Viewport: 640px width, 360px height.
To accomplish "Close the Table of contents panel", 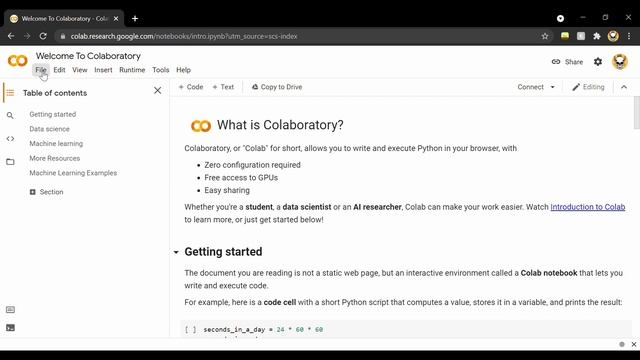I will coord(158,91).
